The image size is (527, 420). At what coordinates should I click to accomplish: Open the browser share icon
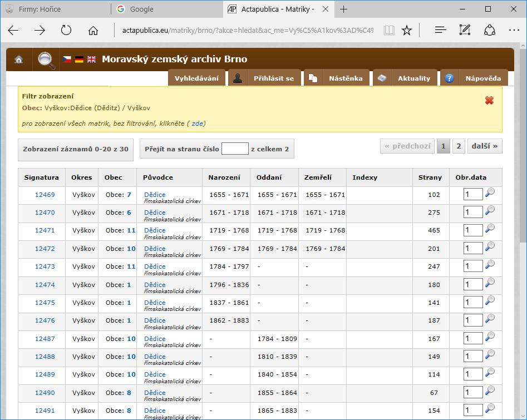[x=490, y=30]
